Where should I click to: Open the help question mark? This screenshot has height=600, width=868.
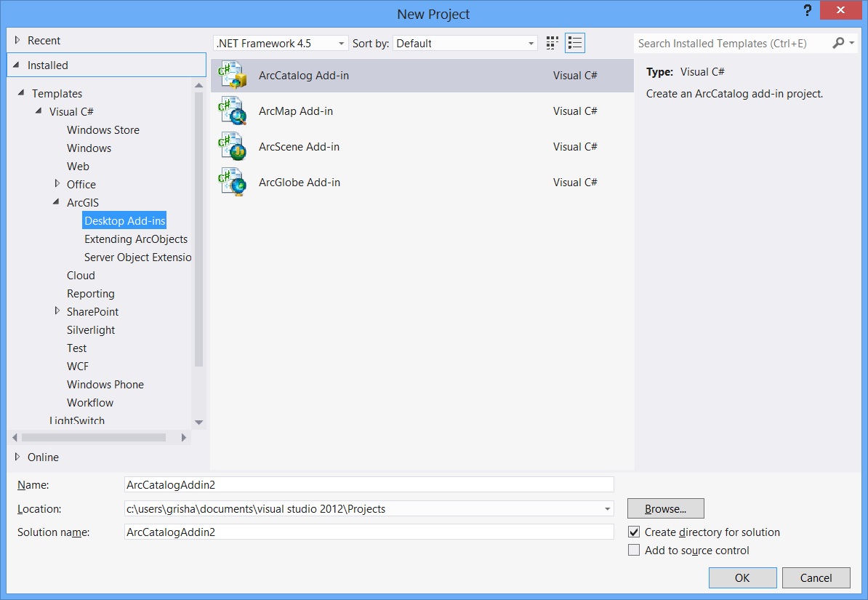pos(808,10)
